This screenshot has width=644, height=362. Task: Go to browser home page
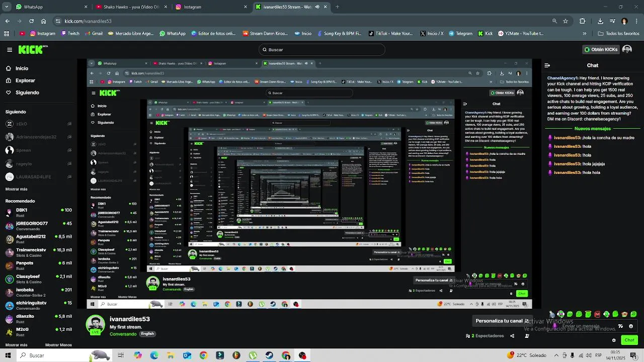(x=44, y=21)
